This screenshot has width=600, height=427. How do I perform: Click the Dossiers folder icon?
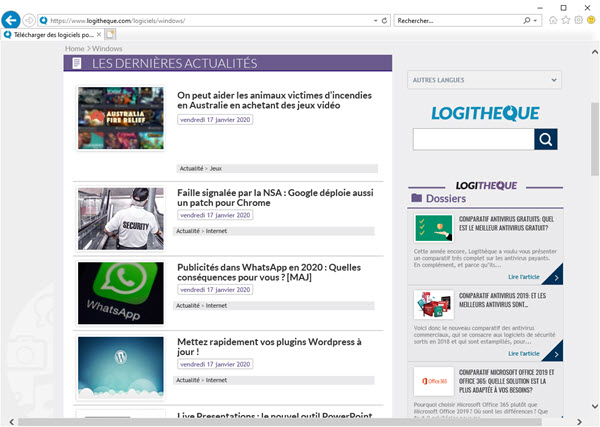416,198
